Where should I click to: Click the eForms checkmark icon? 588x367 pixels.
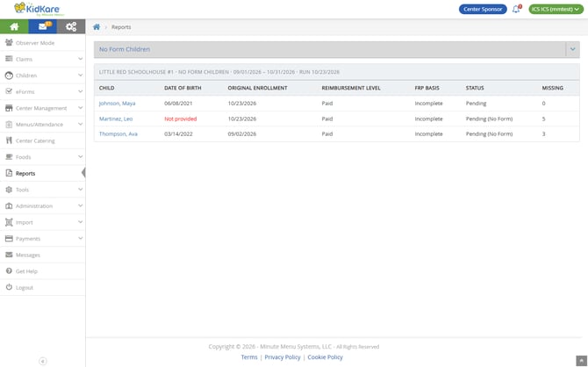(x=9, y=91)
